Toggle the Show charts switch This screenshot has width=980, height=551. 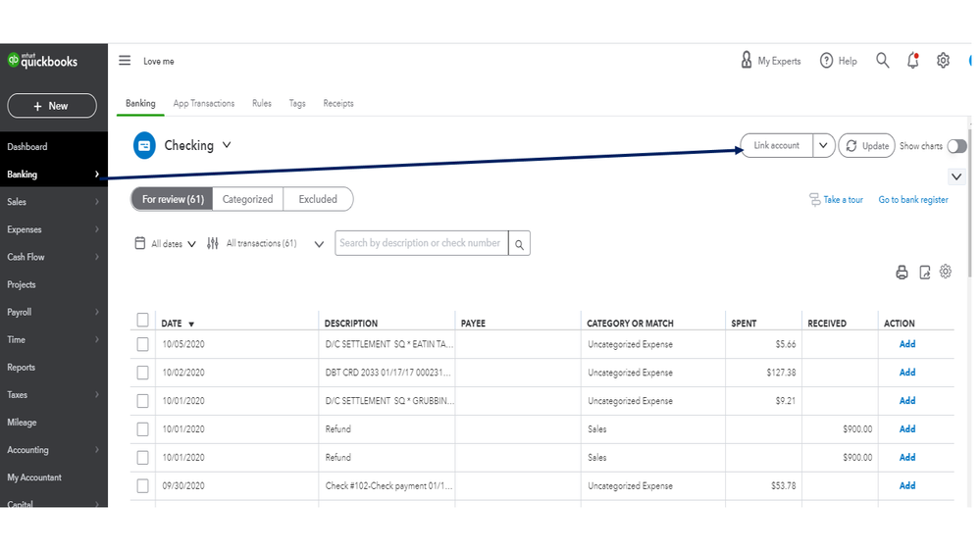click(x=956, y=146)
